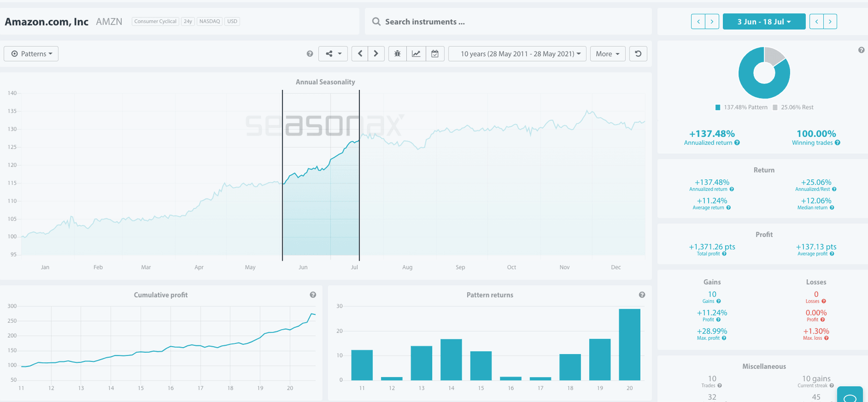Click the NASDAQ tag

[209, 21]
